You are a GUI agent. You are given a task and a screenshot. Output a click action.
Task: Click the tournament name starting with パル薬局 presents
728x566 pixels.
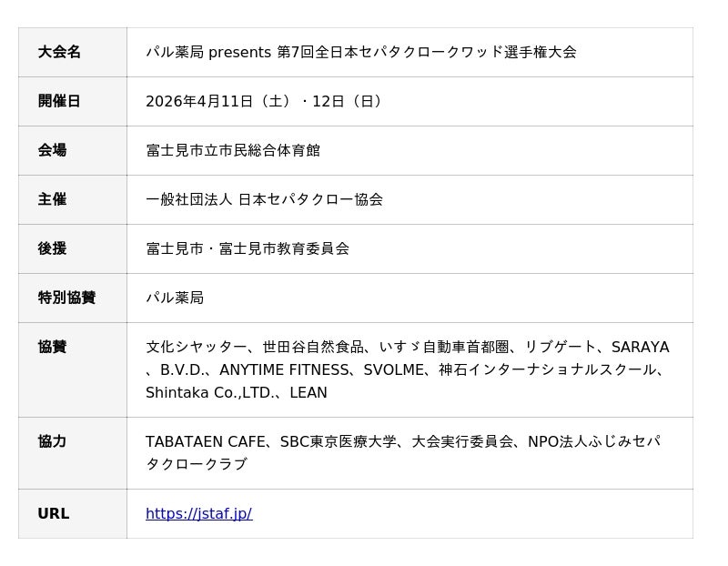[x=360, y=52]
